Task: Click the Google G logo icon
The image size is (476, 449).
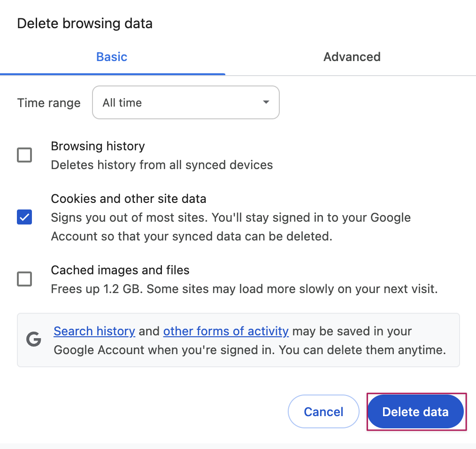Action: [34, 340]
